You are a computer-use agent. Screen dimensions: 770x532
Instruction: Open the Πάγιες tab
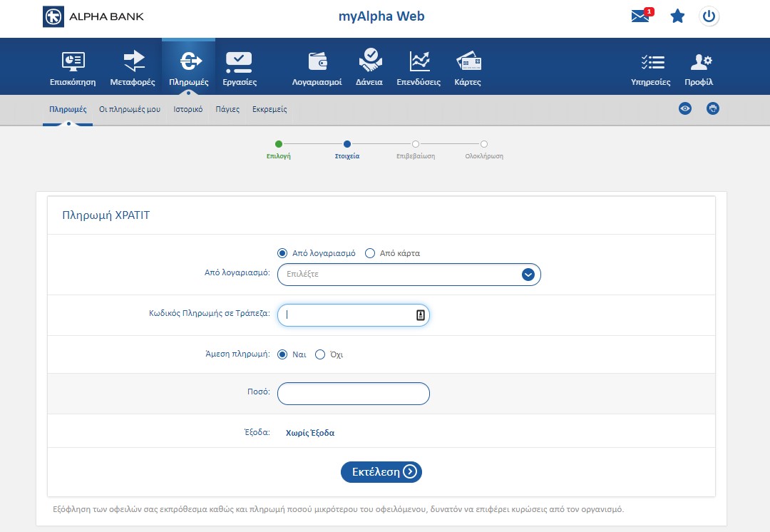click(227, 110)
